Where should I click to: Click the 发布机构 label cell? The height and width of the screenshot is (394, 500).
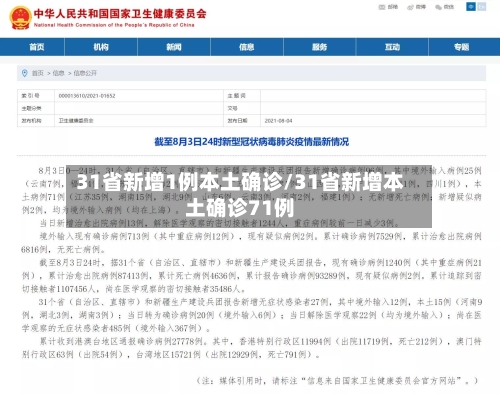tap(36, 121)
